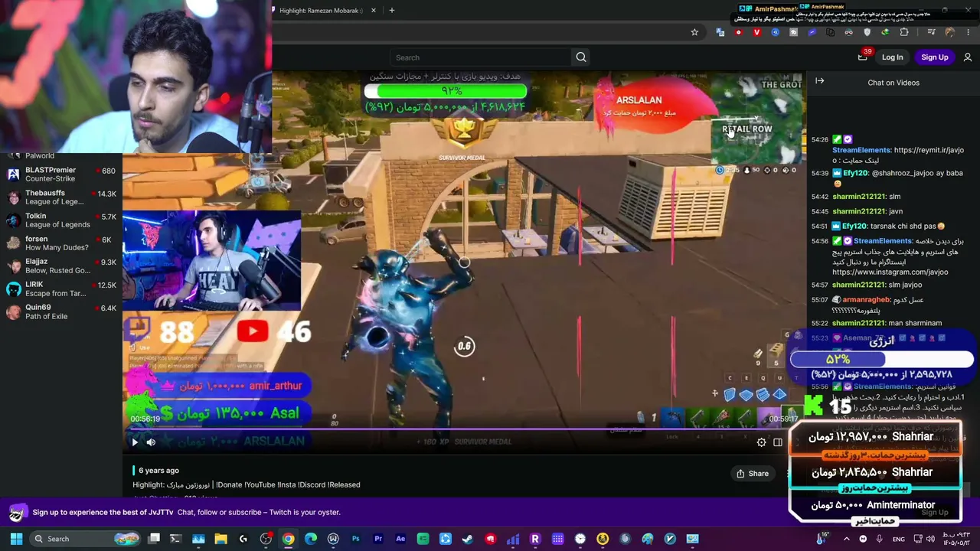
Task: Open the browser profile avatar
Action: pos(950,32)
